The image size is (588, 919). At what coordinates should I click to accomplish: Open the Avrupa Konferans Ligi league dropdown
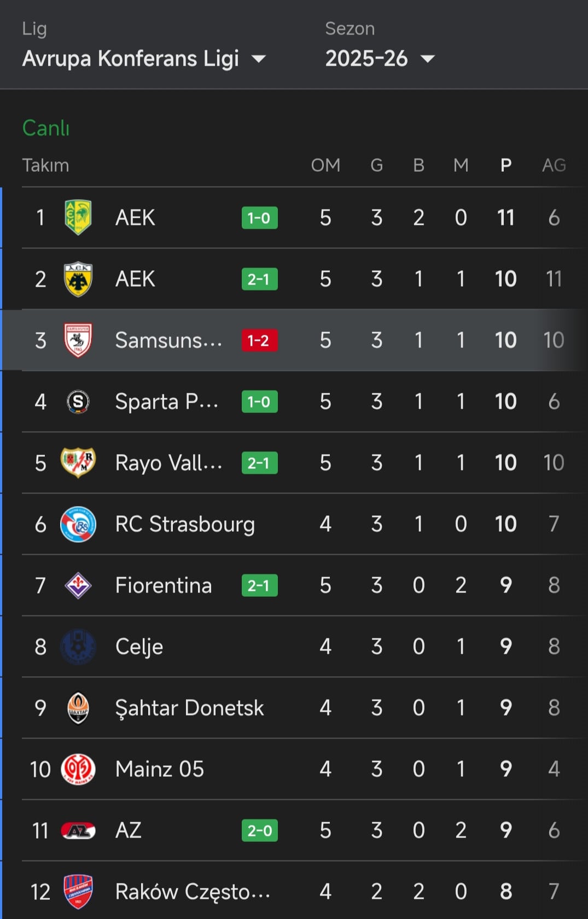(x=143, y=59)
